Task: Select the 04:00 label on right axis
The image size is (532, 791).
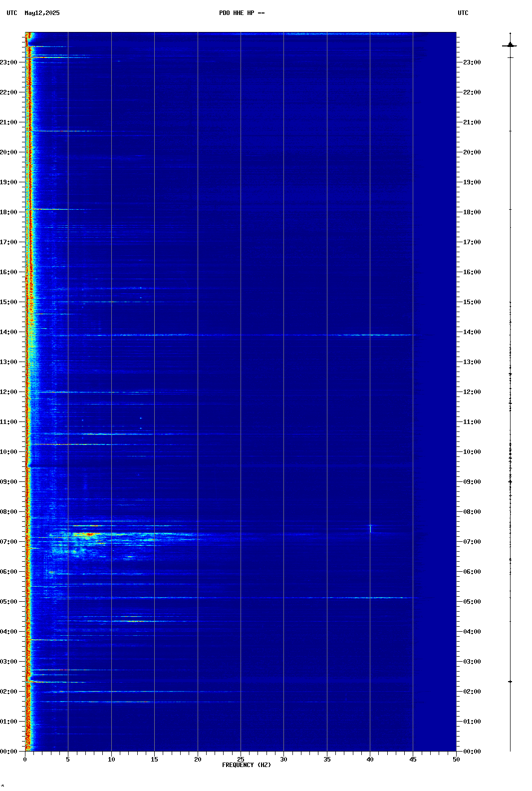Action: tap(472, 632)
